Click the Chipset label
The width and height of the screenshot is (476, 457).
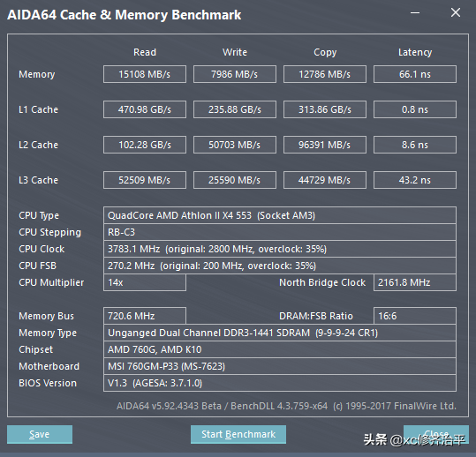36,349
